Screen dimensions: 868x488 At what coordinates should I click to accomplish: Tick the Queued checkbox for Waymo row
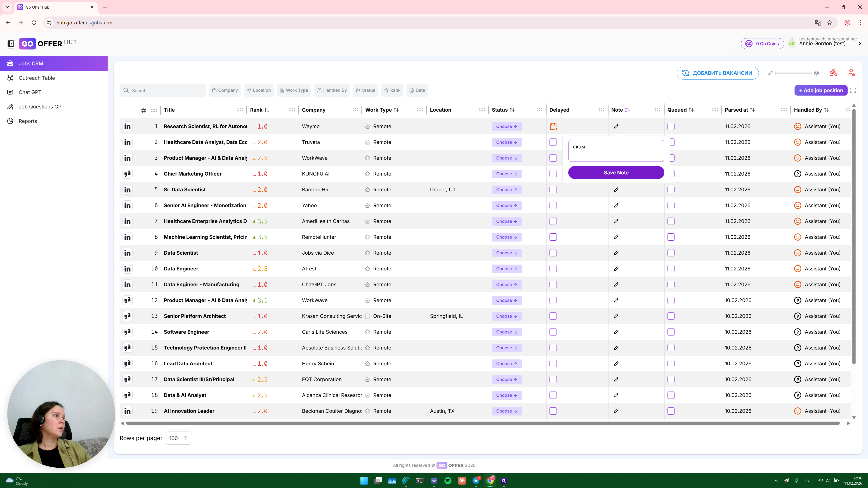pyautogui.click(x=671, y=126)
